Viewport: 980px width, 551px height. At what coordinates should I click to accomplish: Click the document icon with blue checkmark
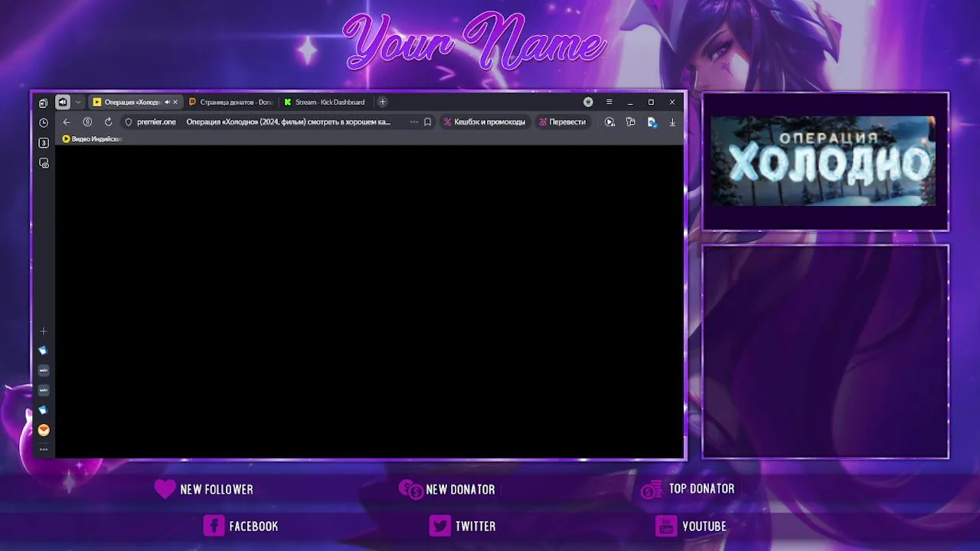coord(652,122)
